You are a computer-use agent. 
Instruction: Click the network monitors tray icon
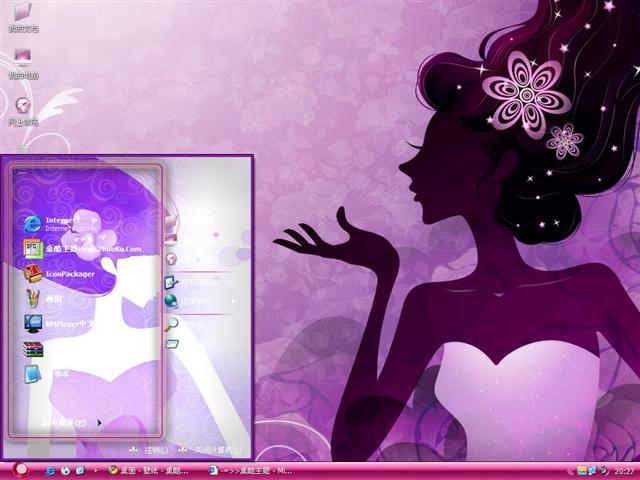[x=592, y=471]
